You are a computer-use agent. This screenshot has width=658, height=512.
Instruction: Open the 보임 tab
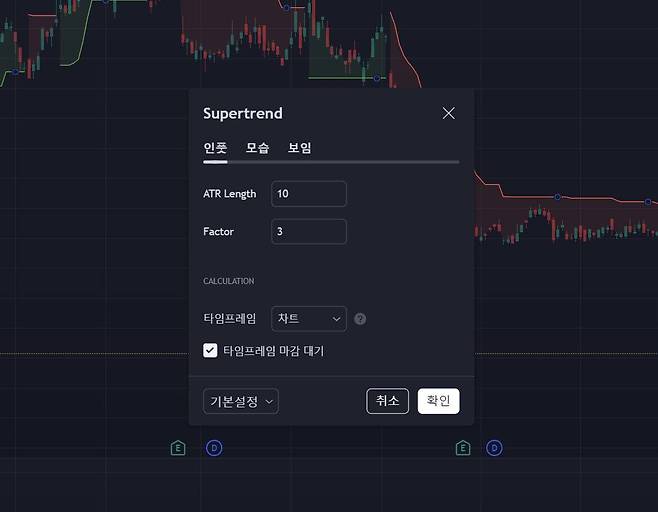point(299,148)
